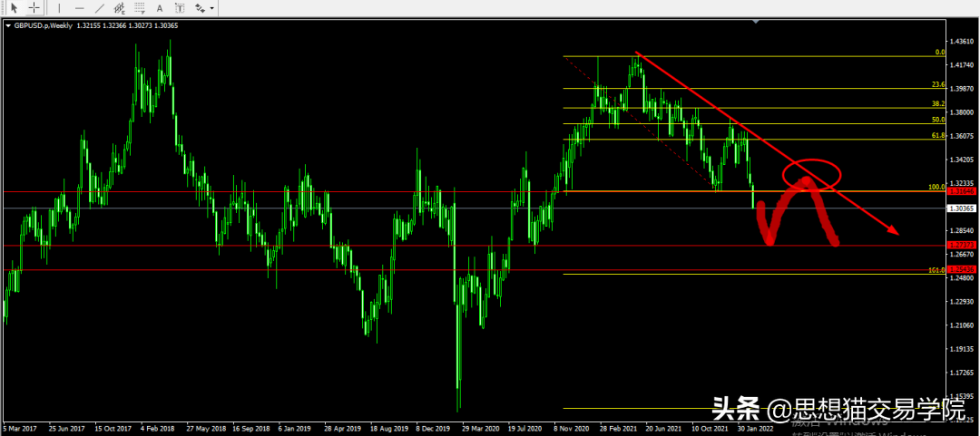980x436 pixels.
Task: Click the 30 Jan 2022 date label
Action: tap(755, 429)
